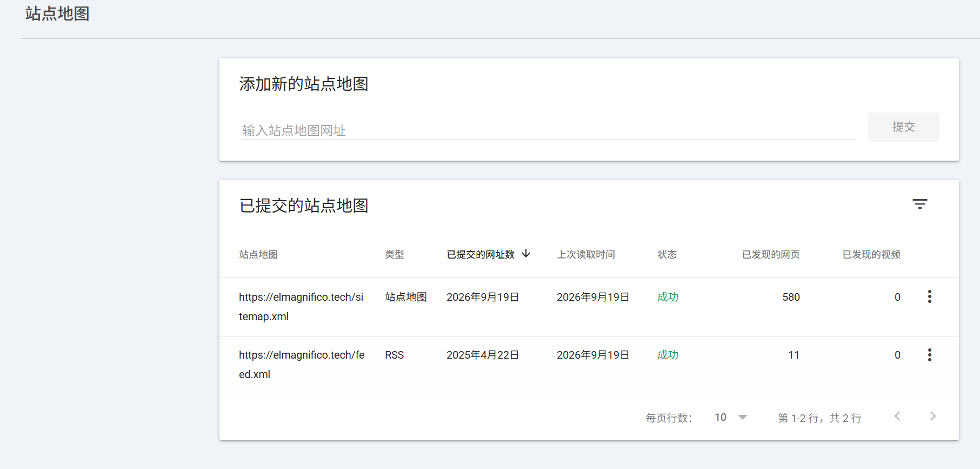Click the 站点地图 type cell in sitemap.xml row
Screen dimensions: 980x469
pos(406,297)
